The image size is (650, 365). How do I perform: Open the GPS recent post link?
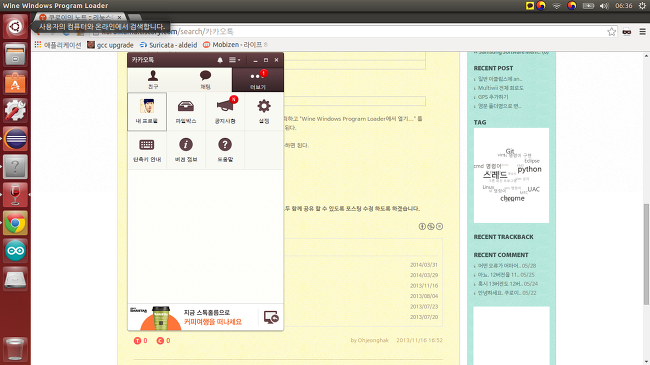493,97
